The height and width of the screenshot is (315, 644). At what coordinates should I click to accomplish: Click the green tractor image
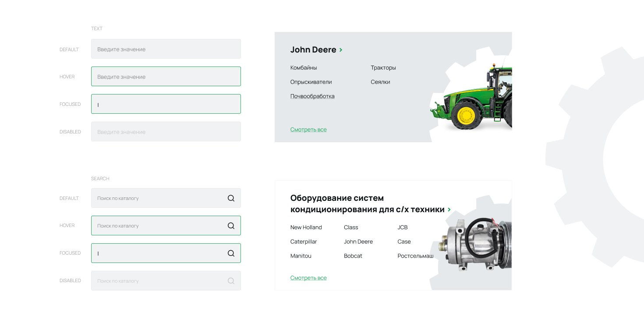[471, 97]
